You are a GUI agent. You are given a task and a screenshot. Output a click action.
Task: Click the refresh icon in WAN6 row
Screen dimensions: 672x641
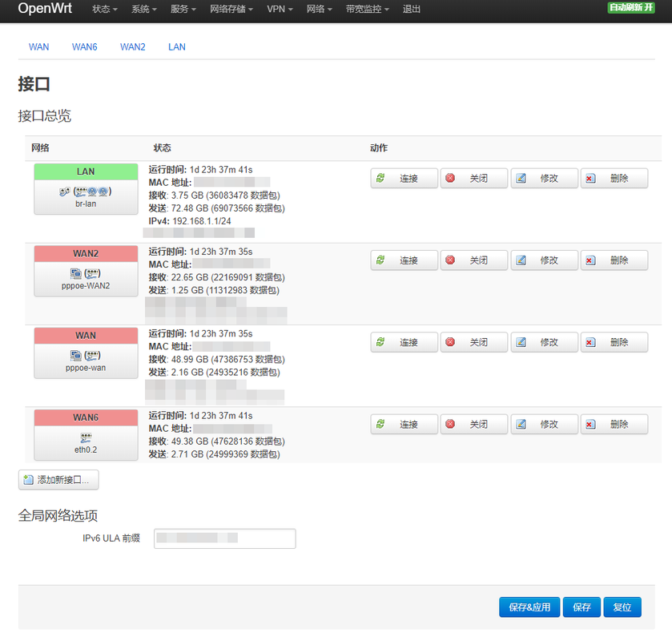[x=380, y=424]
